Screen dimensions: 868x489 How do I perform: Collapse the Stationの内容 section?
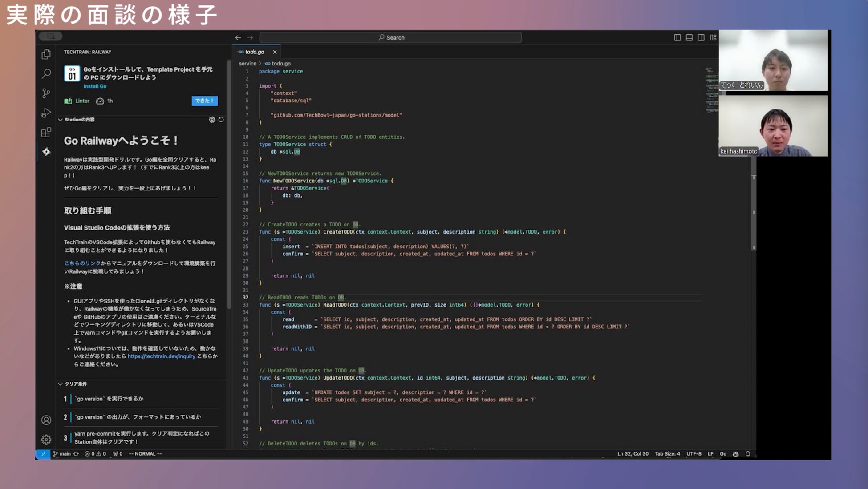tap(61, 120)
